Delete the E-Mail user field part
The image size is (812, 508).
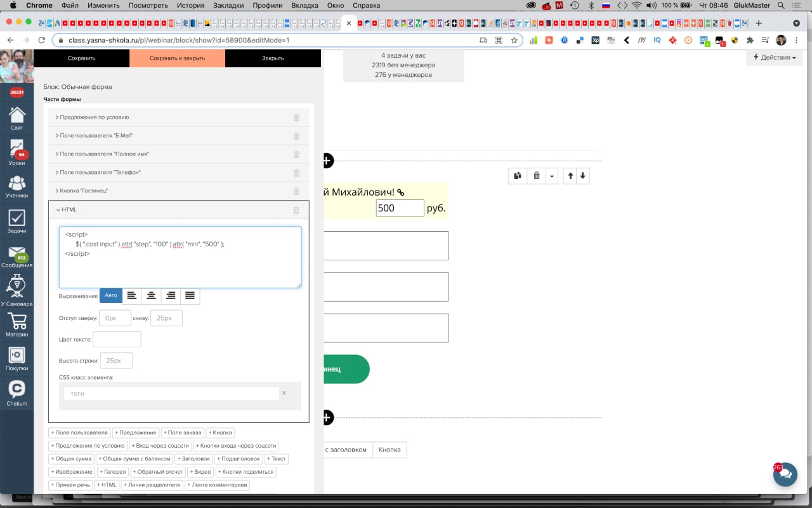click(296, 136)
